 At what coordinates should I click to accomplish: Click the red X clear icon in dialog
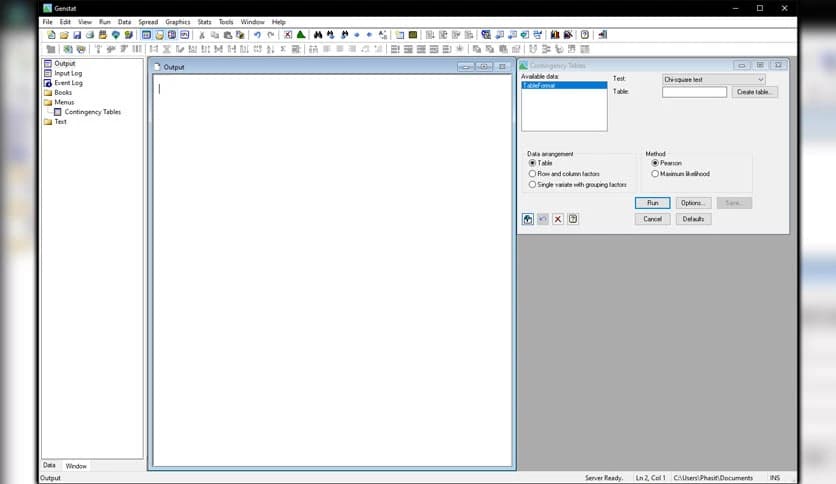coord(558,219)
